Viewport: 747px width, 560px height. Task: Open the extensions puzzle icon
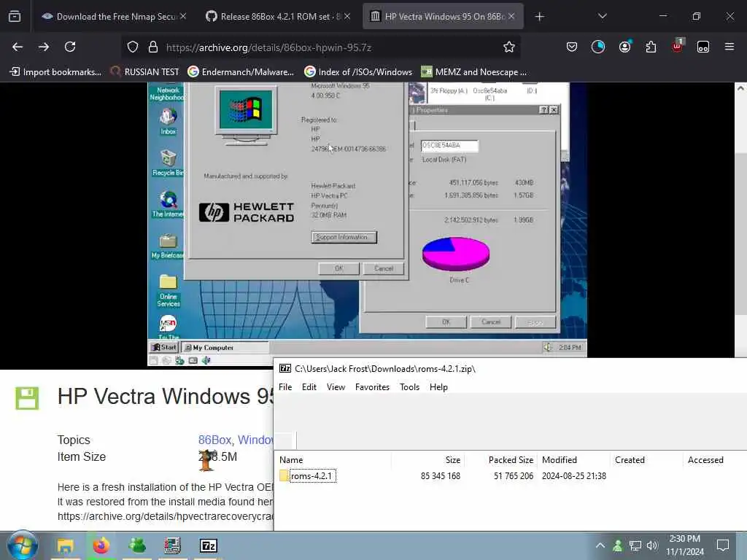[651, 47]
